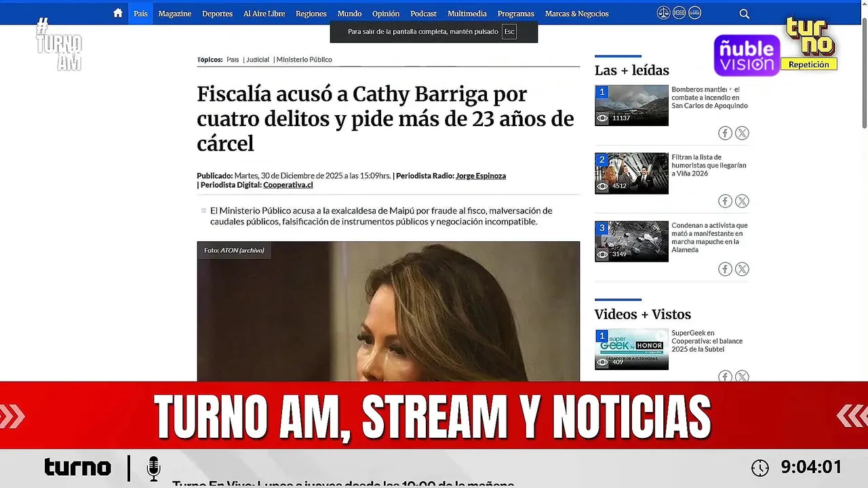The height and width of the screenshot is (488, 868).
Task: Open Condenan a activista headline
Action: tap(709, 237)
